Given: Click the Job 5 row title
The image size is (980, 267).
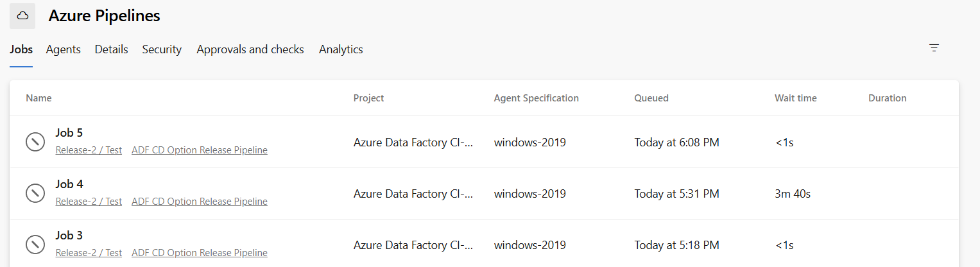Looking at the screenshot, I should coord(69,133).
